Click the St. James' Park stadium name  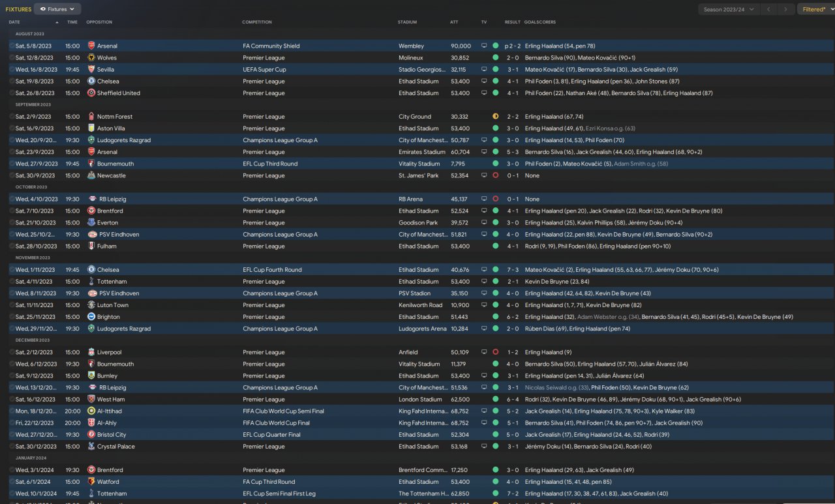[417, 176]
